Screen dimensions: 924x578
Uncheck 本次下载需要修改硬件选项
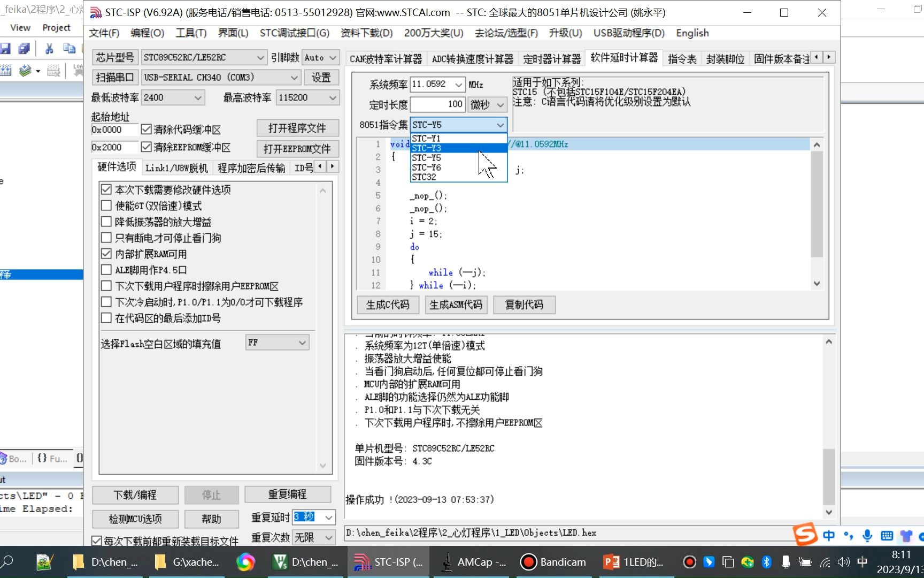click(x=106, y=189)
